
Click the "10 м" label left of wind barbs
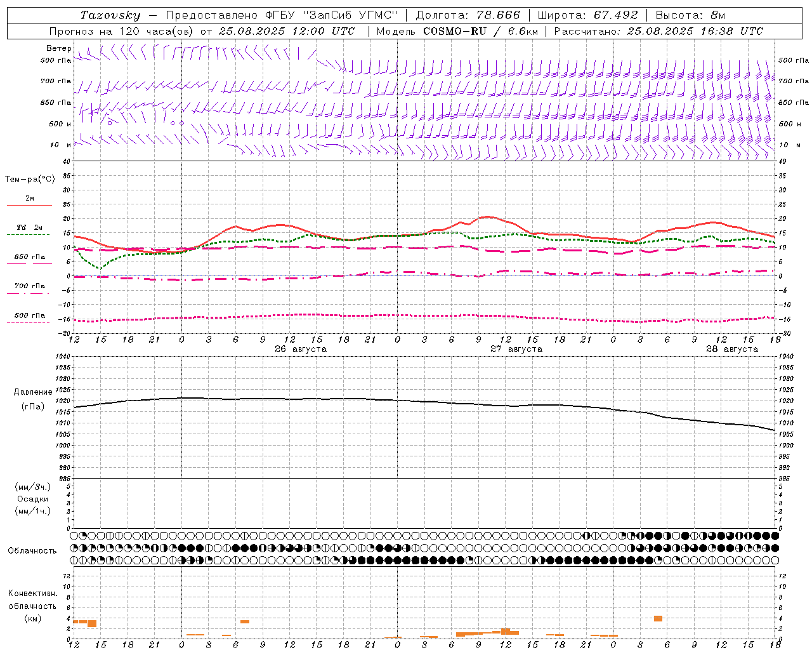point(60,145)
